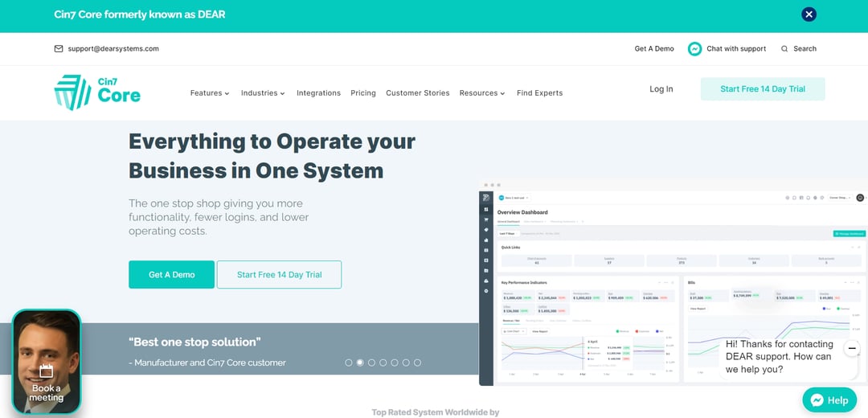Open the Book a meeting video widget
Viewport: 868px width, 418px height.
pyautogui.click(x=47, y=362)
